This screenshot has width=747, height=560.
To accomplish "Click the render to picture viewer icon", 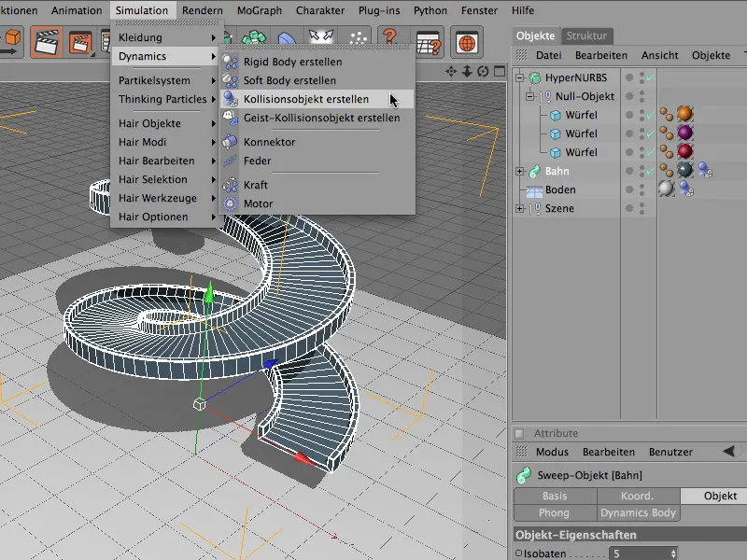I will 80,43.
